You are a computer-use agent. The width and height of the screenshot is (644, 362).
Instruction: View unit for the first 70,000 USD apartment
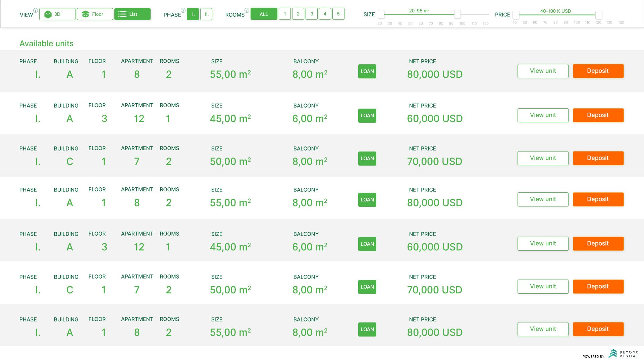pyautogui.click(x=543, y=158)
